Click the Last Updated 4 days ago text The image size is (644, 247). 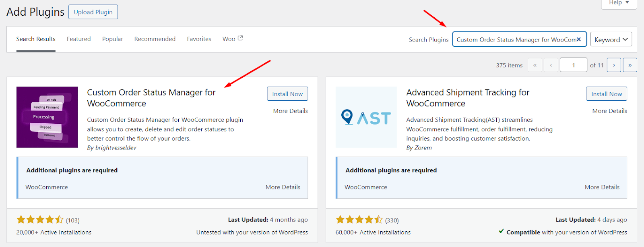tap(591, 220)
